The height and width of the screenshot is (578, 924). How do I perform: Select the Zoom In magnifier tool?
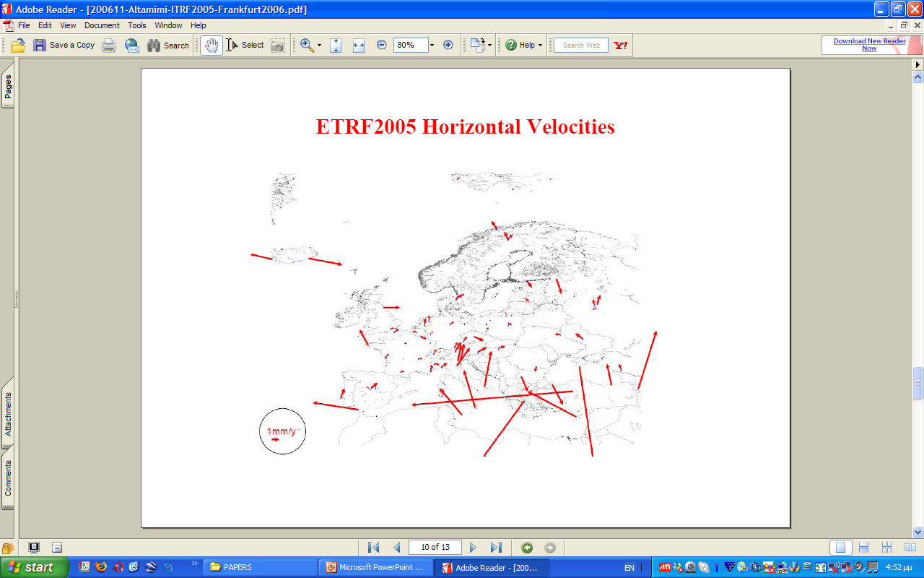(307, 45)
